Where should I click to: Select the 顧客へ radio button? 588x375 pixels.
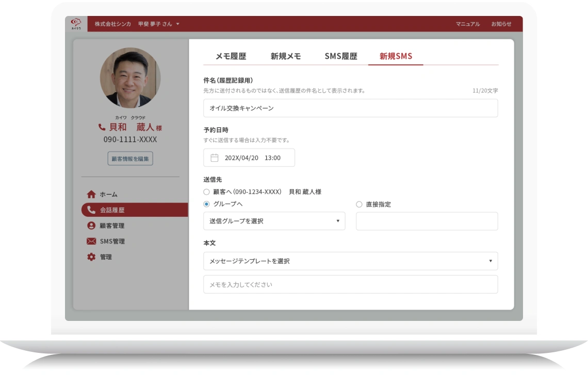[207, 192]
